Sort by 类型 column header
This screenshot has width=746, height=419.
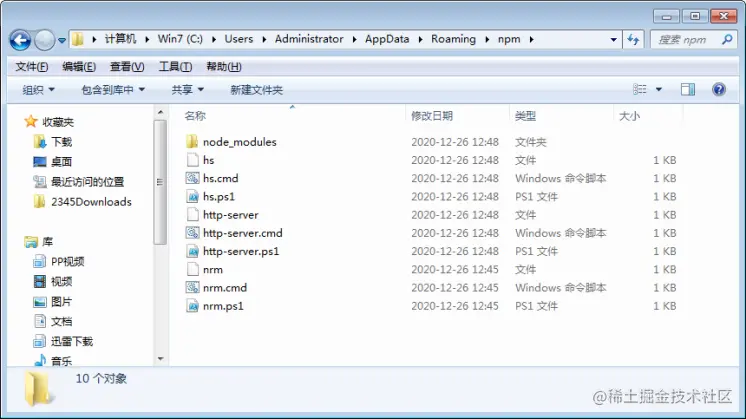coord(525,116)
